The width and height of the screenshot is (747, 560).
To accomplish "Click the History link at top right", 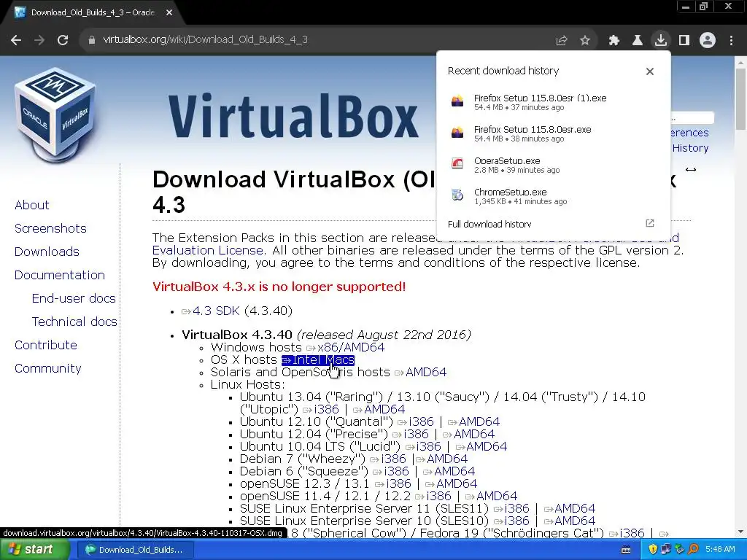I will [690, 148].
